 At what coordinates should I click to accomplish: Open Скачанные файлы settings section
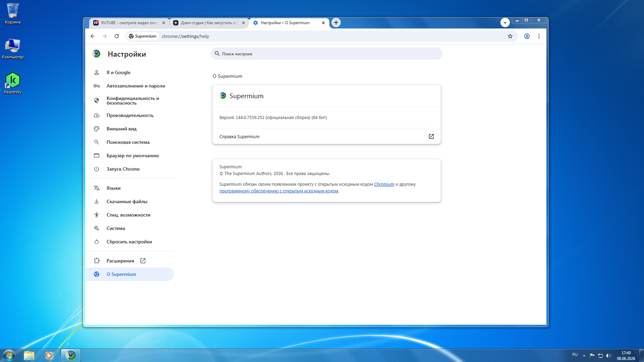pyautogui.click(x=130, y=202)
